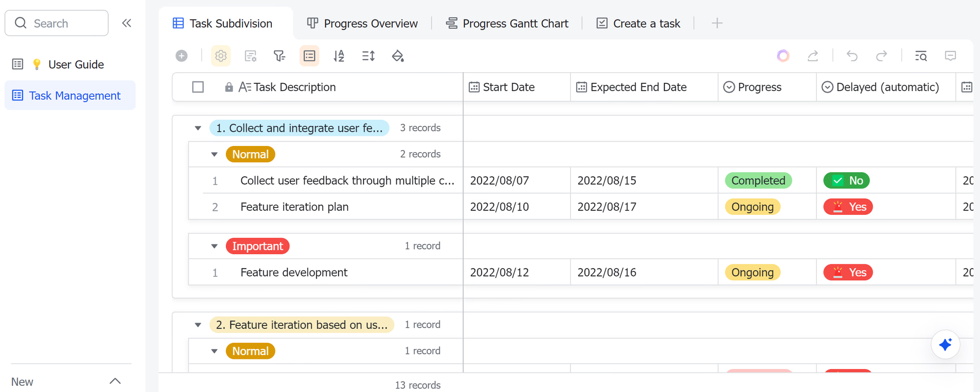This screenshot has height=392, width=980.
Task: Collapse the '2. Feature iteration based on us...' group
Action: [x=198, y=325]
